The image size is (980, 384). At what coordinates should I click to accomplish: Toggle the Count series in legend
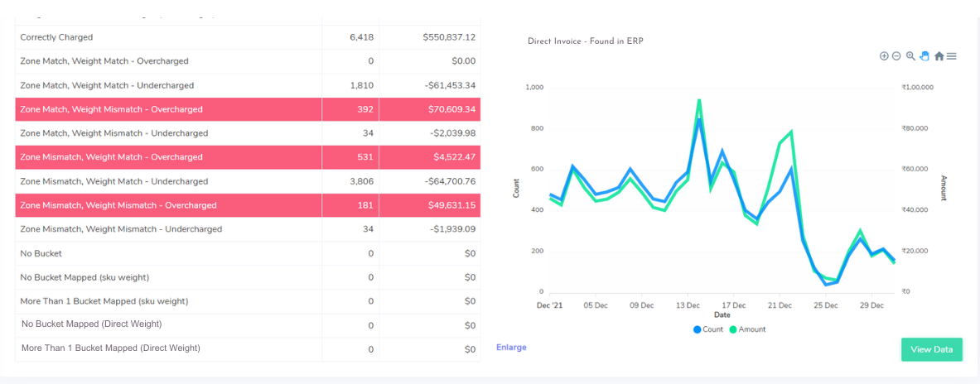coord(707,329)
